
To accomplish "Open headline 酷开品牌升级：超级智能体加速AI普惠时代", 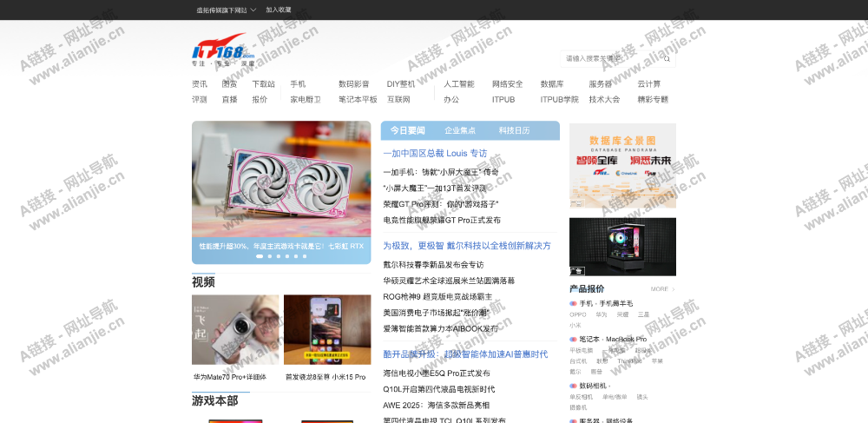I will (465, 354).
